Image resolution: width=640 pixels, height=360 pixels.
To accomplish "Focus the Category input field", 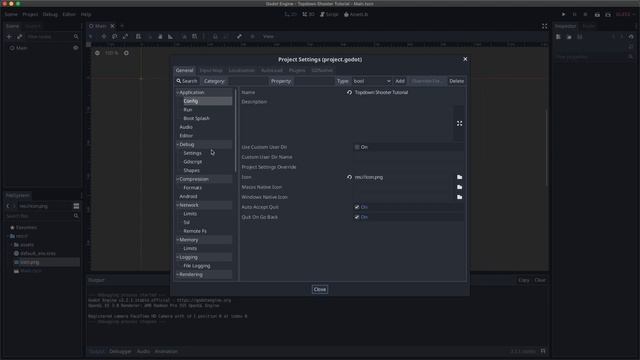I will pos(247,81).
